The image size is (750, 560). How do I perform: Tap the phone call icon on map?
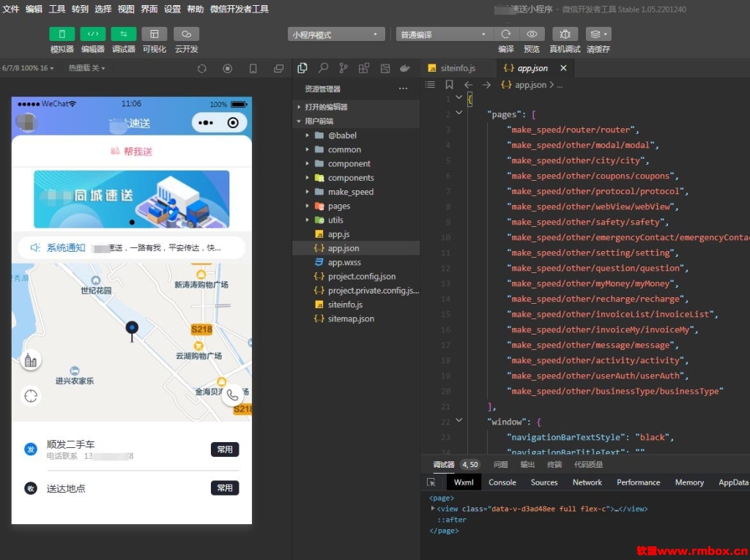pyautogui.click(x=232, y=395)
